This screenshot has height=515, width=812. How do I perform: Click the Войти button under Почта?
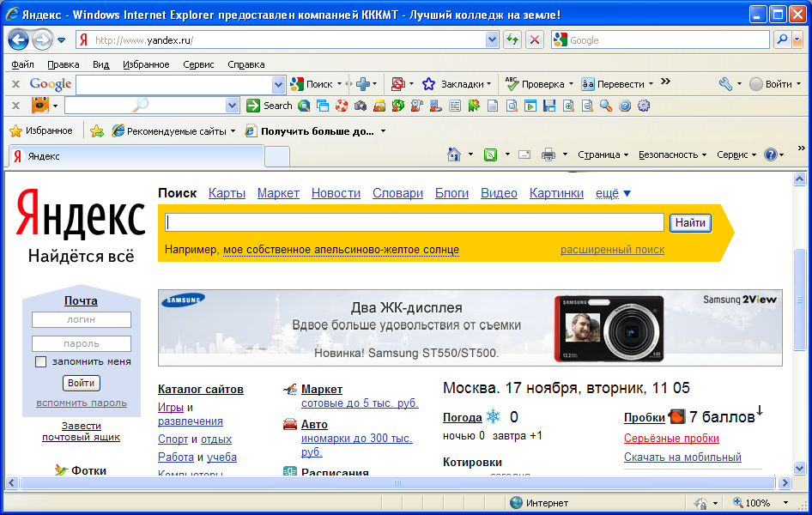[82, 383]
